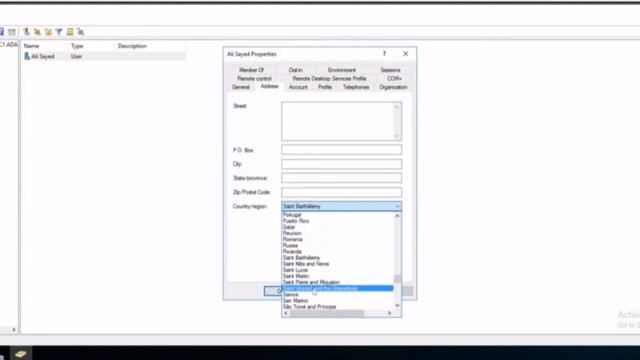This screenshot has width=640, height=360.
Task: Click country list scrollbar up arrow
Action: click(397, 216)
